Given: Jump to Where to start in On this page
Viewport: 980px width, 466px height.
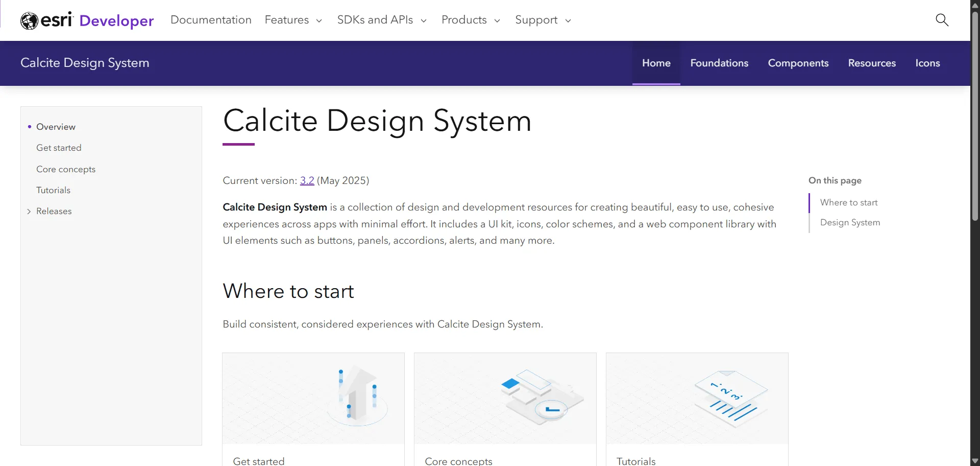Looking at the screenshot, I should tap(849, 202).
